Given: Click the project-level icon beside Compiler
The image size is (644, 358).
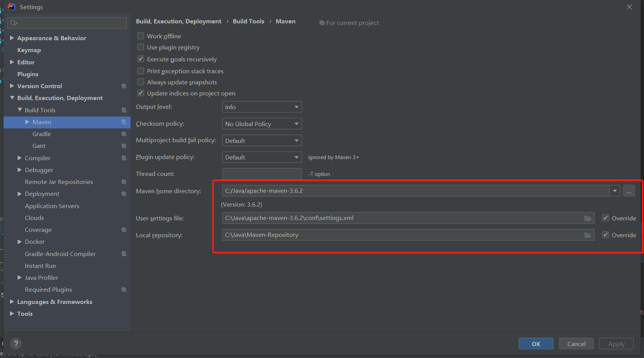Looking at the screenshot, I should click(x=124, y=158).
